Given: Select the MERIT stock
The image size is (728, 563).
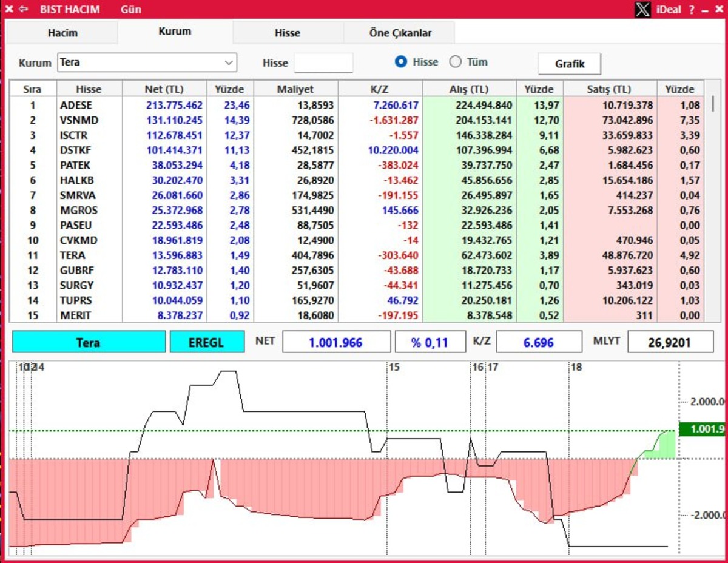Looking at the screenshot, I should pyautogui.click(x=75, y=315).
